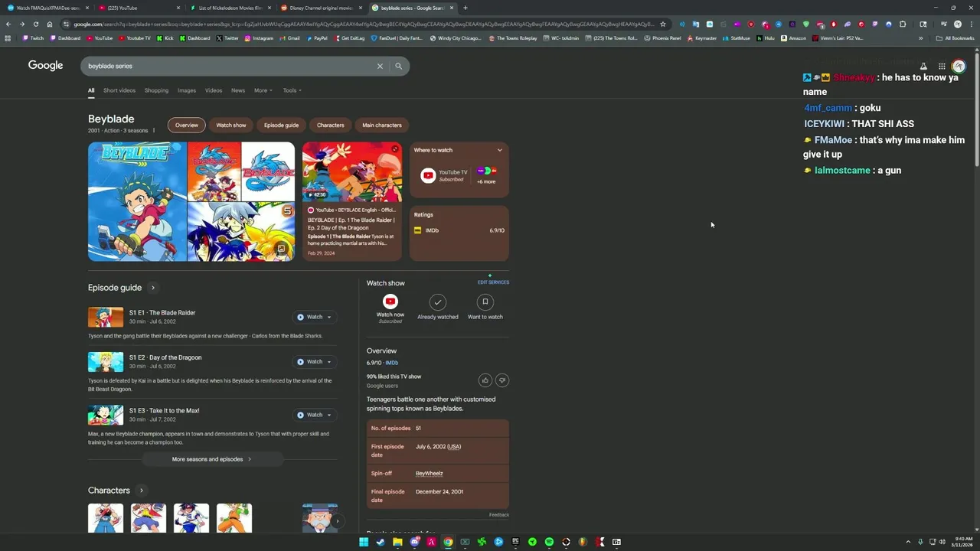This screenshot has height=551, width=980.
Task: Bookmark this page with the star icon
Action: 663,24
